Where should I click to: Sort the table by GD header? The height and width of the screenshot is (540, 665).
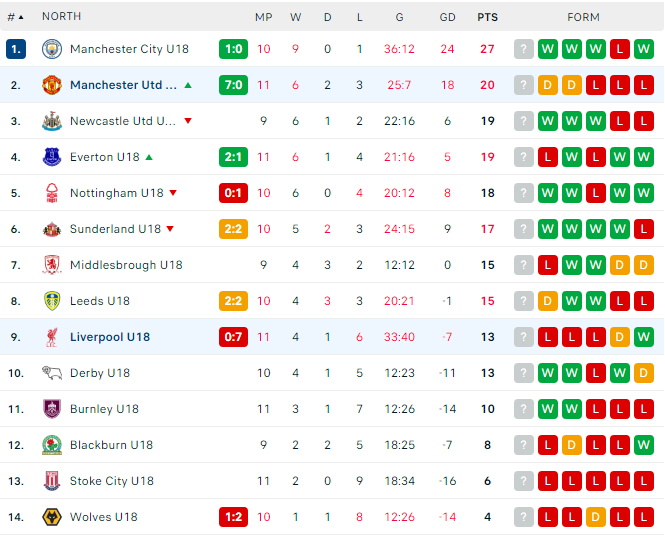tap(447, 17)
